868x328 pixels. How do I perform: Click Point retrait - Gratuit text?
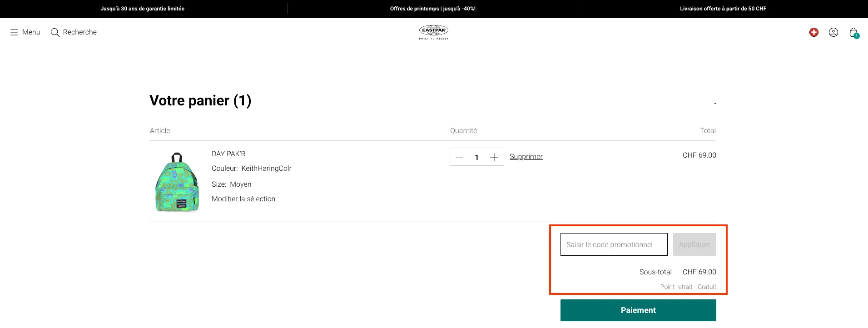tap(688, 287)
